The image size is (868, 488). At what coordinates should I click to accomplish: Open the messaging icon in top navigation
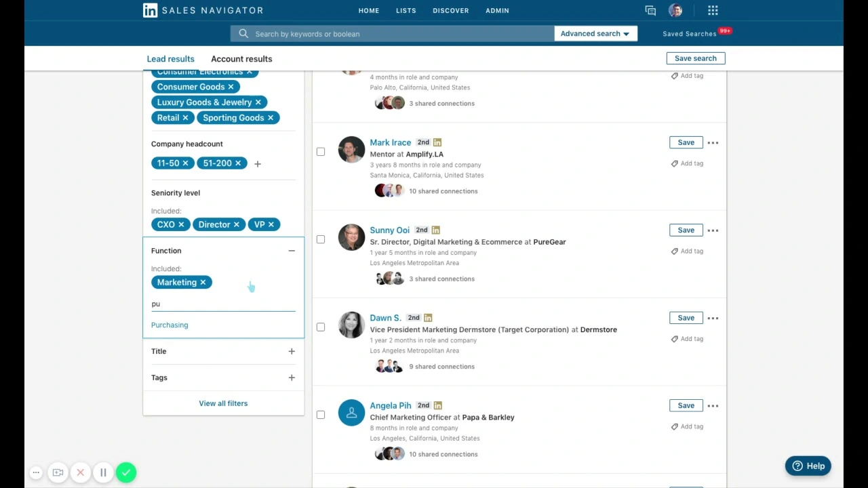click(x=650, y=10)
